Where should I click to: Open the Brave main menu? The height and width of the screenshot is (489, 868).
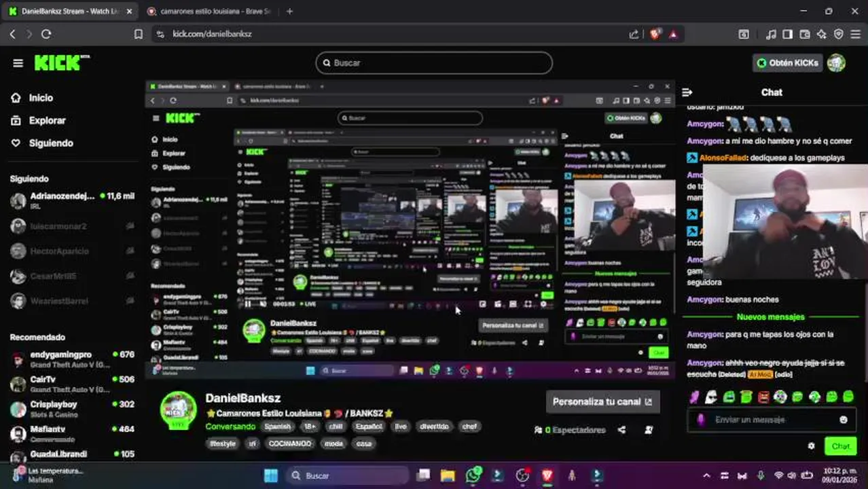click(x=856, y=34)
